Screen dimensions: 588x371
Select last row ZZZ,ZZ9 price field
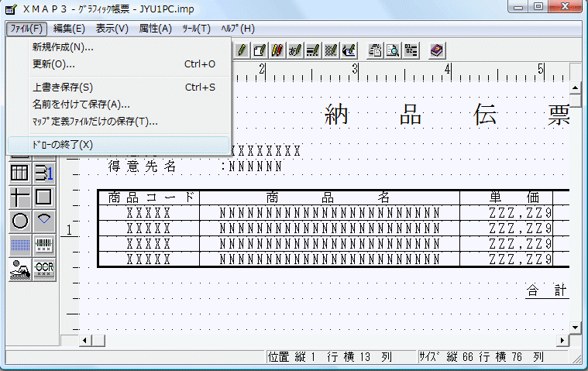[520, 259]
